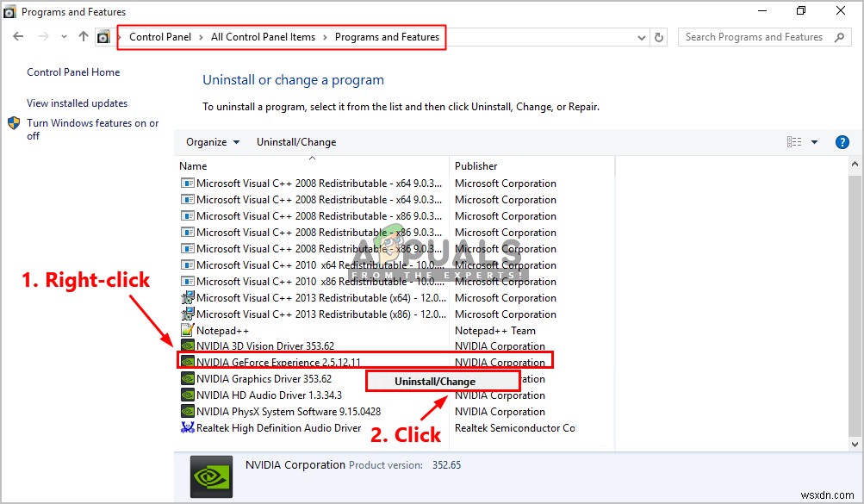Select first Visual C++ 2008 x64 entry icon

point(187,183)
